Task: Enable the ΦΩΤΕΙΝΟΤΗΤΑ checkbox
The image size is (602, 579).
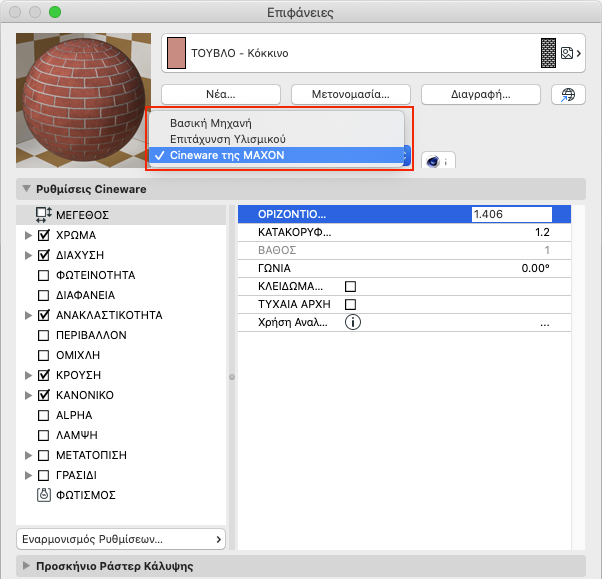Action: [44, 275]
